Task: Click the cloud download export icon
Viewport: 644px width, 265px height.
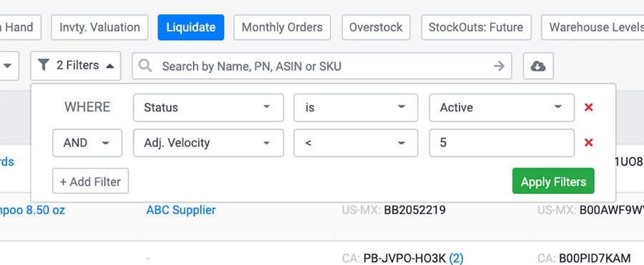Action: (538, 66)
